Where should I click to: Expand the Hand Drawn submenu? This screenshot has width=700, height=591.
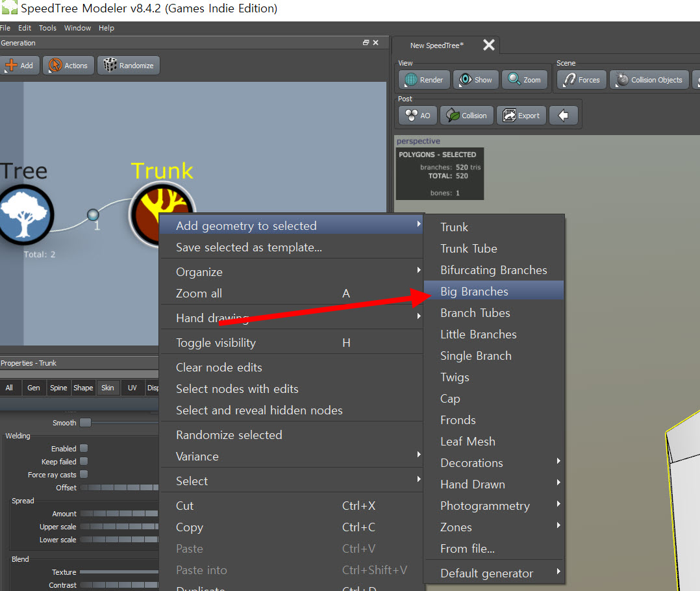click(x=494, y=484)
